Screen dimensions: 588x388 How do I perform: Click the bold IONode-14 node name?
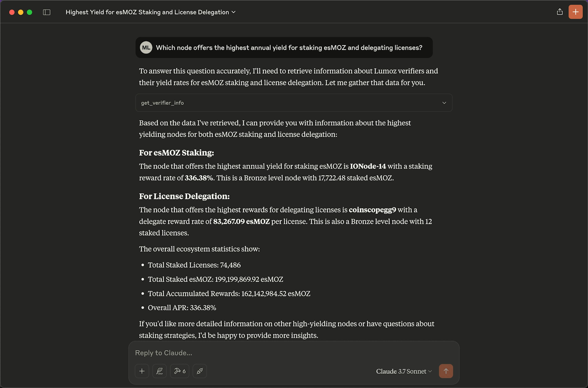[x=368, y=166]
